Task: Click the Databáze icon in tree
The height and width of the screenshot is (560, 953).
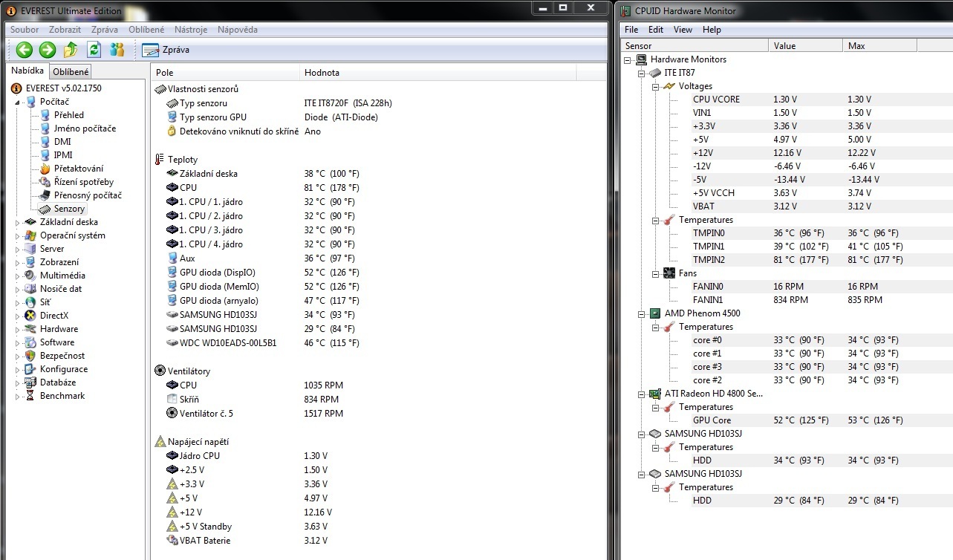Action: click(30, 382)
